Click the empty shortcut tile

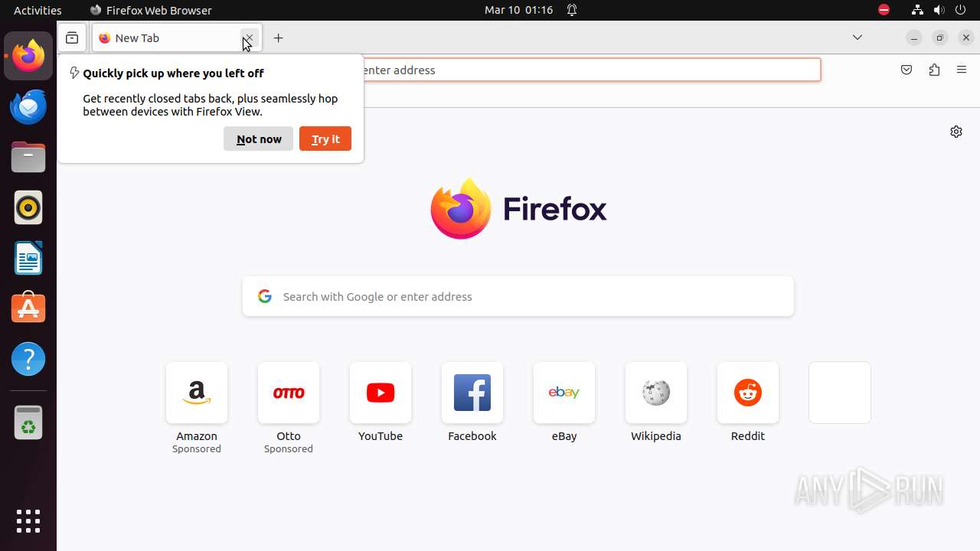tap(840, 393)
